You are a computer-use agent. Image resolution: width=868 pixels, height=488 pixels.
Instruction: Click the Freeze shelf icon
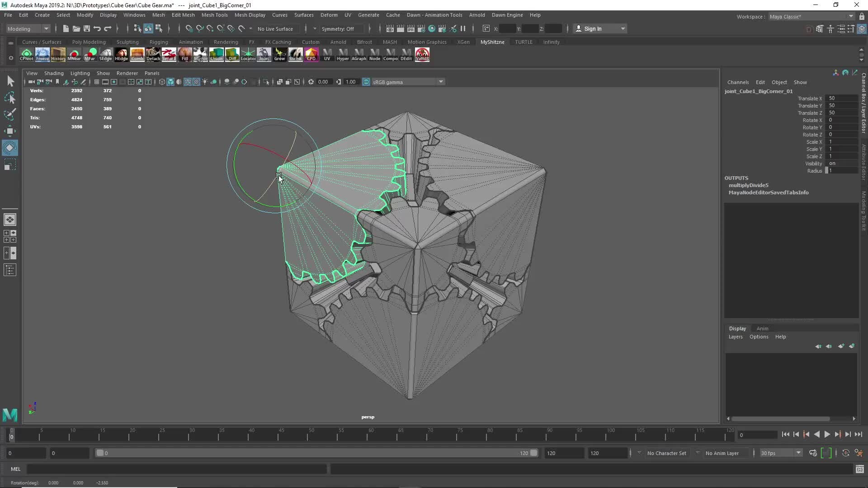pos(42,54)
